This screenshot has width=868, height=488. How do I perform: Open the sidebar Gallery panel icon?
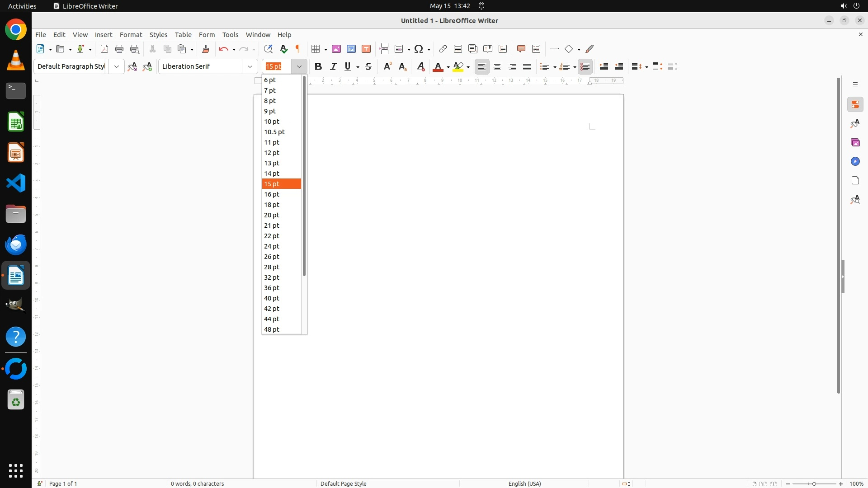click(x=855, y=143)
